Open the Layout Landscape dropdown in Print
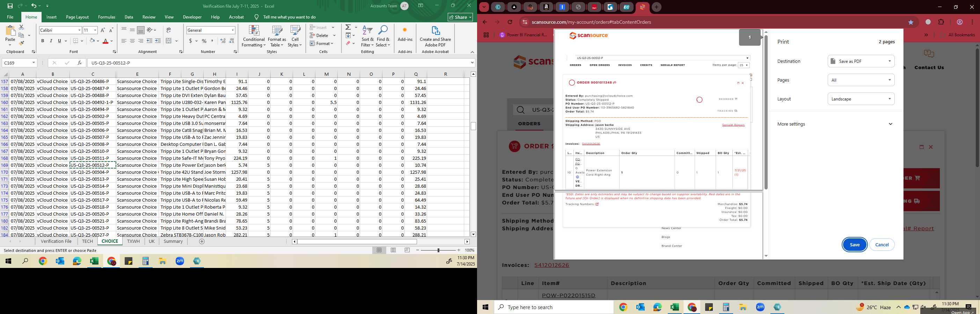Screen dimensions: 980x314 point(861,99)
